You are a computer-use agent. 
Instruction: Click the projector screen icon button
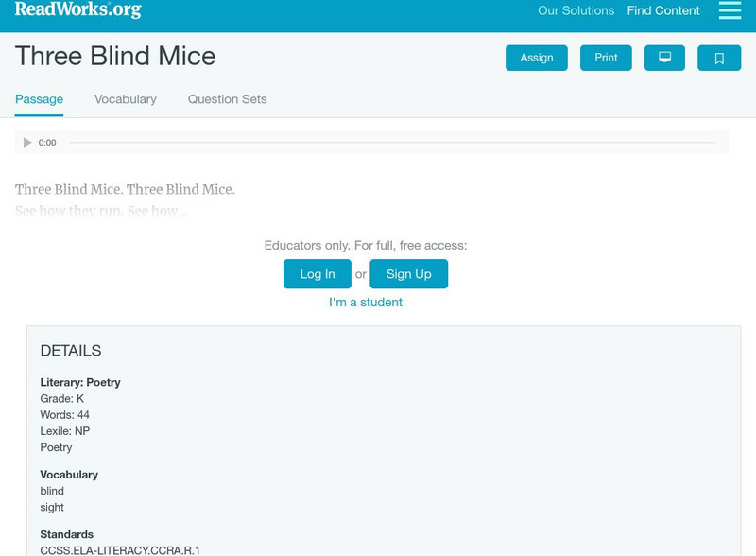(664, 58)
